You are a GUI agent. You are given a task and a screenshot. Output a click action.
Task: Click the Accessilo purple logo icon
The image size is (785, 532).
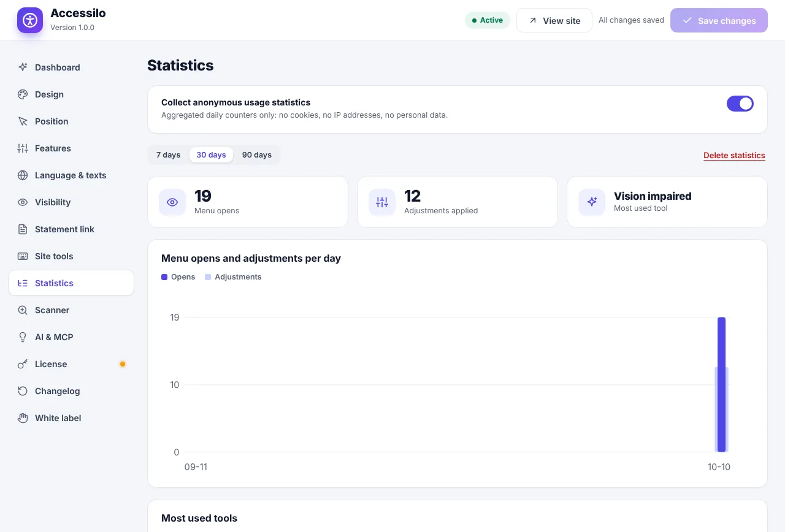point(30,20)
